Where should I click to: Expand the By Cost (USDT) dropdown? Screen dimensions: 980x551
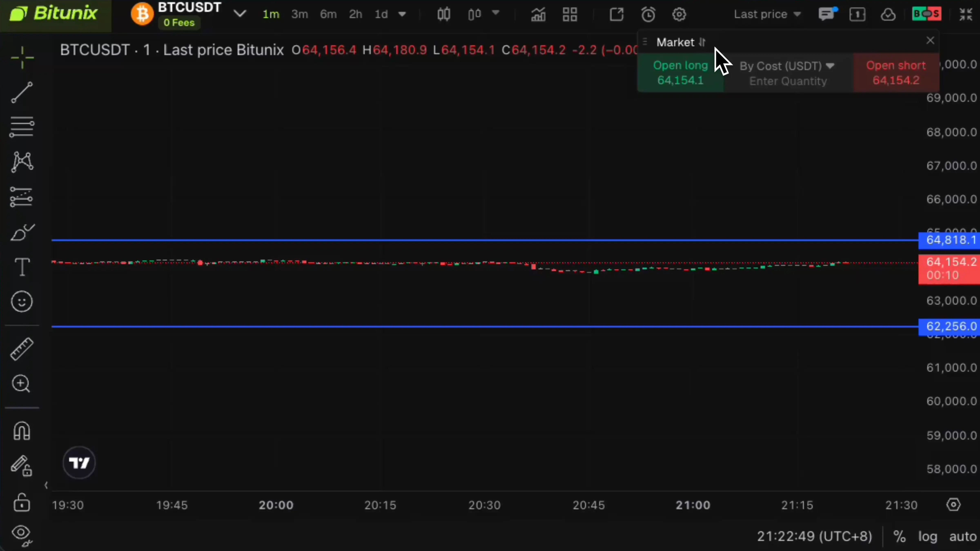pyautogui.click(x=787, y=66)
